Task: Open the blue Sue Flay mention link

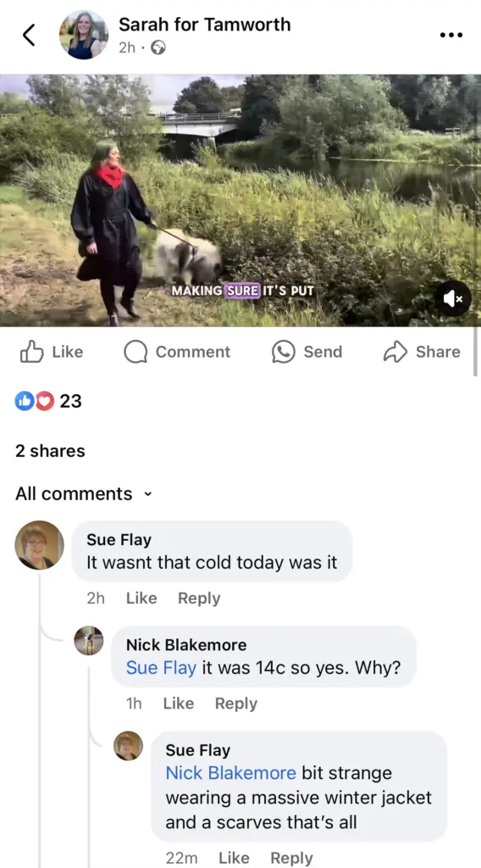Action: pos(161,668)
